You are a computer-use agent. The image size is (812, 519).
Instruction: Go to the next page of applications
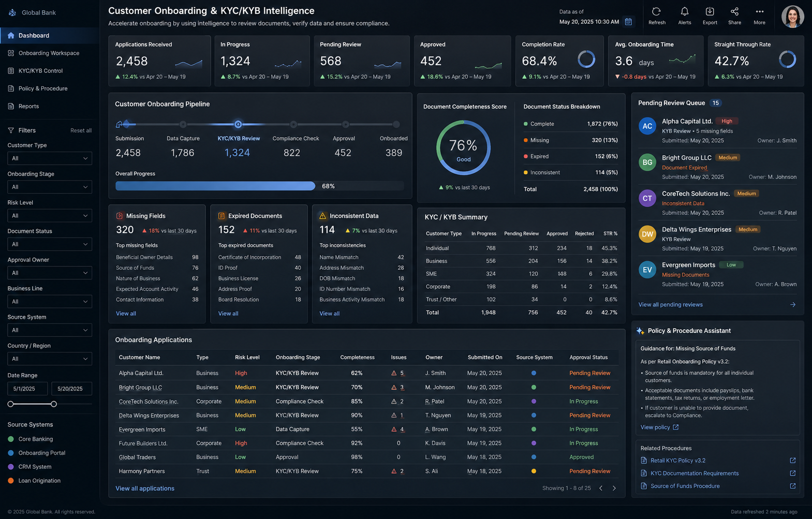pyautogui.click(x=614, y=488)
